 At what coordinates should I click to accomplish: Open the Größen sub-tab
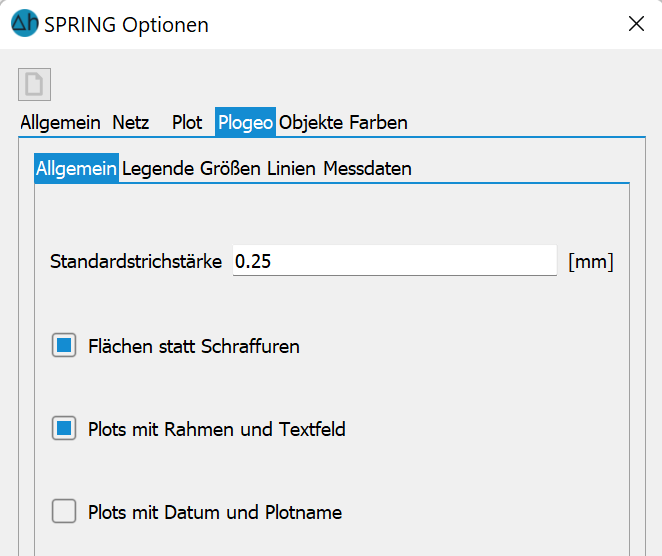tap(230, 168)
